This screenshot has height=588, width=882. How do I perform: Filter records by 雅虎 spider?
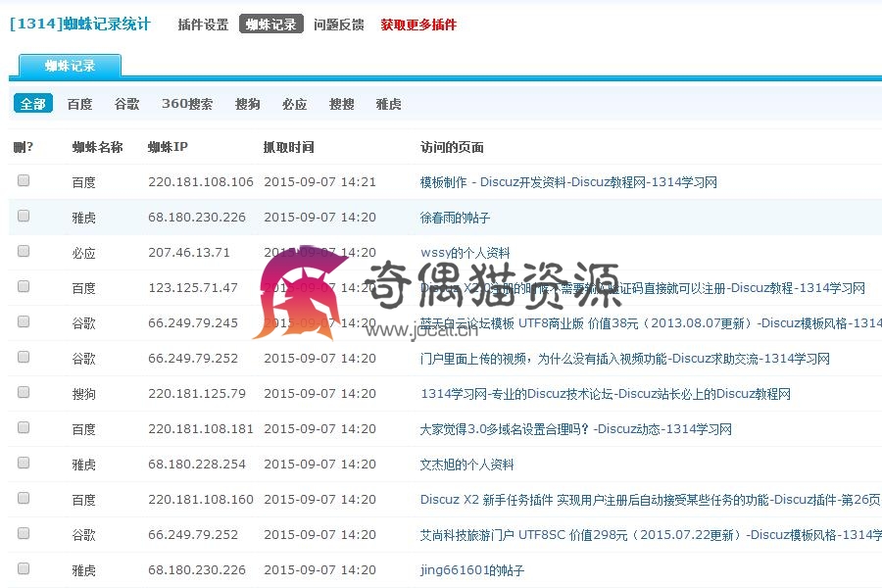(389, 104)
